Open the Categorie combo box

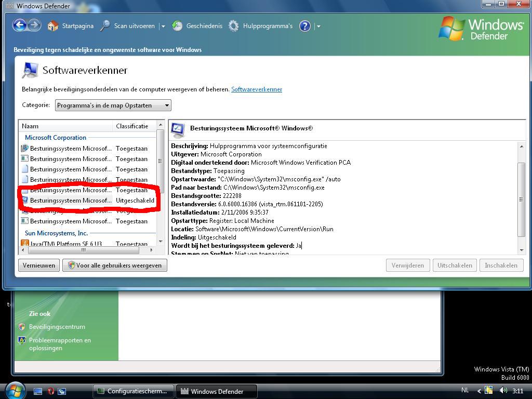click(x=113, y=105)
